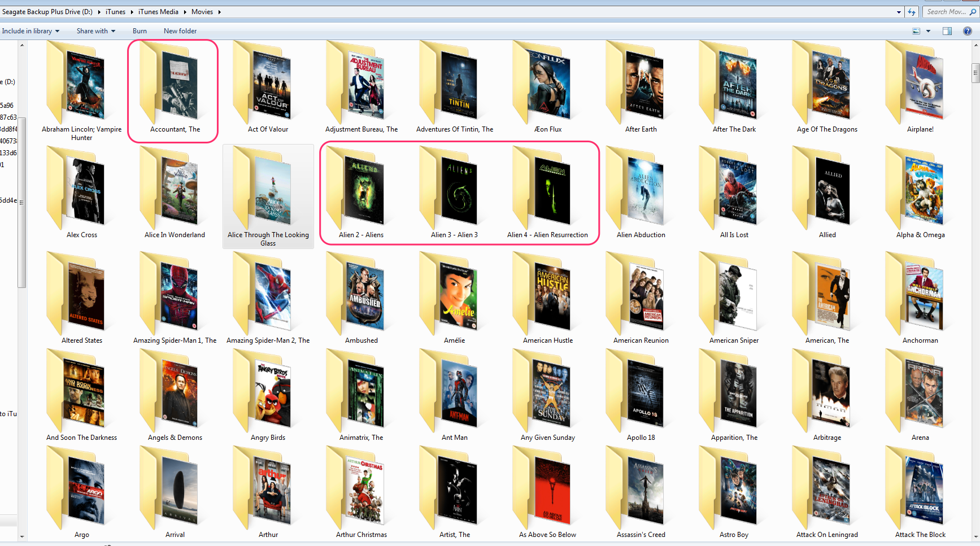The width and height of the screenshot is (980, 546).
Task: Toggle the preview pane button
Action: (947, 31)
